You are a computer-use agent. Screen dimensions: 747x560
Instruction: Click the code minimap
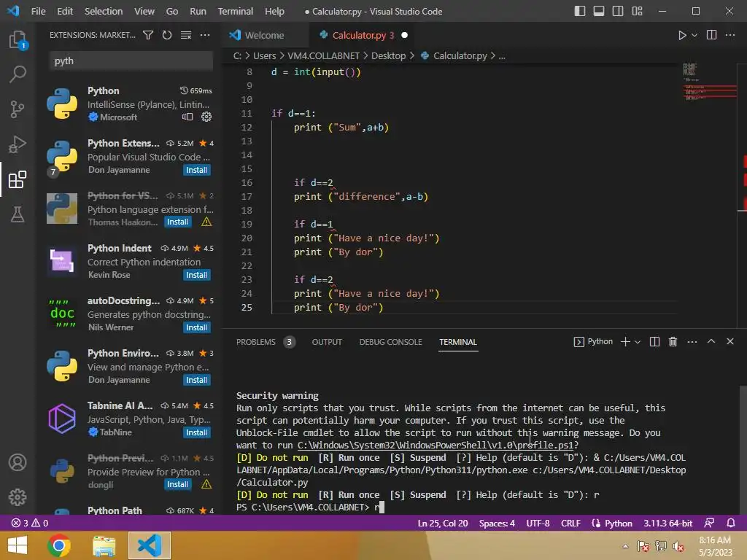pos(709,83)
